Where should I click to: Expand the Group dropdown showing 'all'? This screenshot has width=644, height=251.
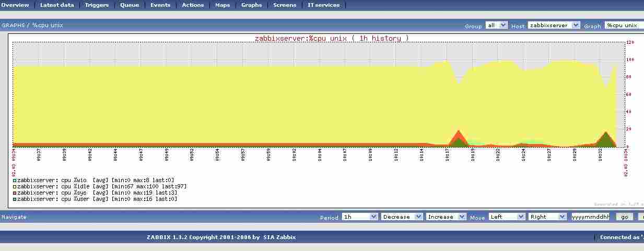tap(496, 25)
